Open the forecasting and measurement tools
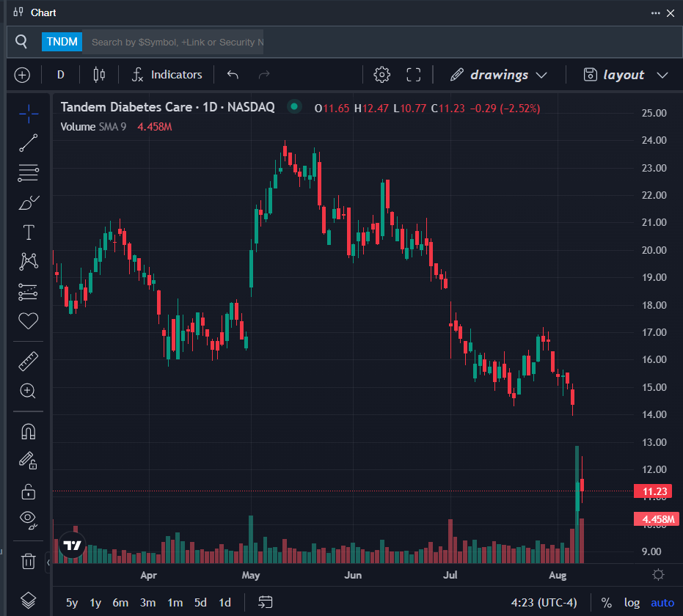This screenshot has height=616, width=683. (x=29, y=292)
